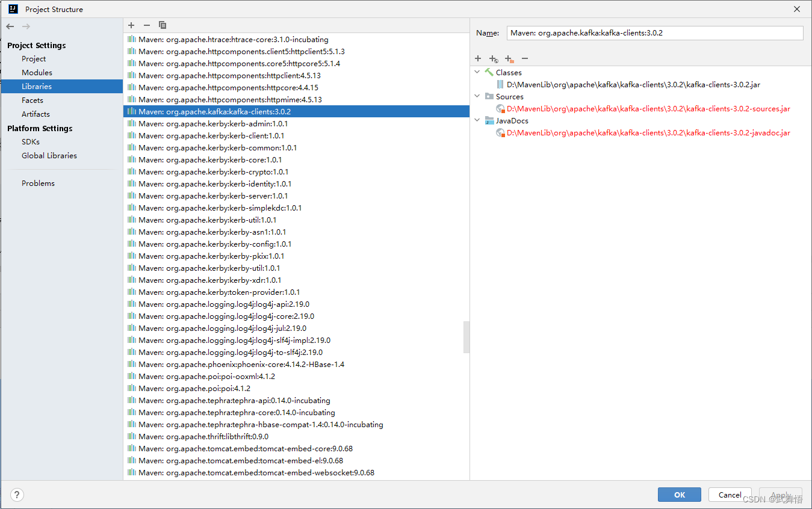This screenshot has height=509, width=812.
Task: Click the forward navigation arrow
Action: (x=26, y=26)
